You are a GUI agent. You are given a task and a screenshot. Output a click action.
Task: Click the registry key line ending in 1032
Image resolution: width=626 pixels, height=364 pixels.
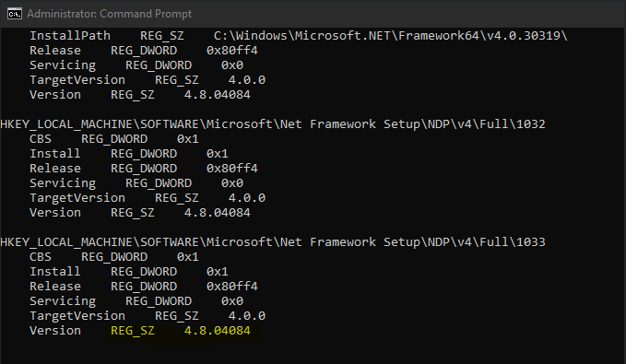273,124
